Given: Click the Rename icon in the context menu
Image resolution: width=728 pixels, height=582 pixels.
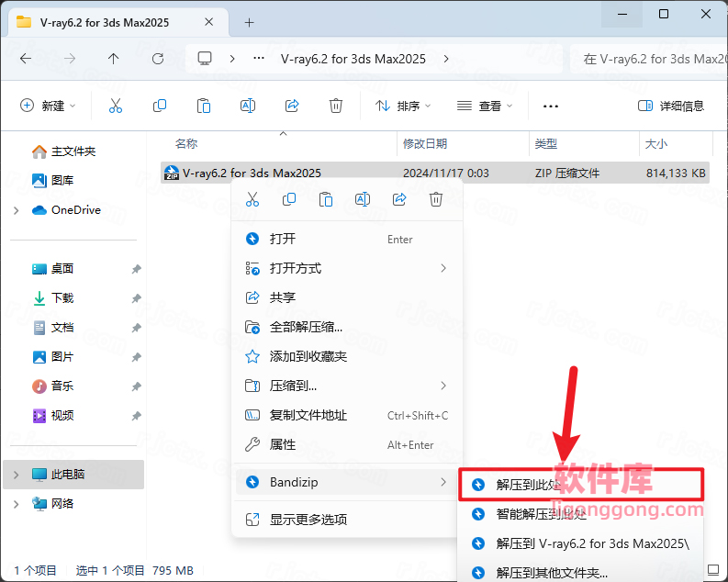Looking at the screenshot, I should pos(362,199).
